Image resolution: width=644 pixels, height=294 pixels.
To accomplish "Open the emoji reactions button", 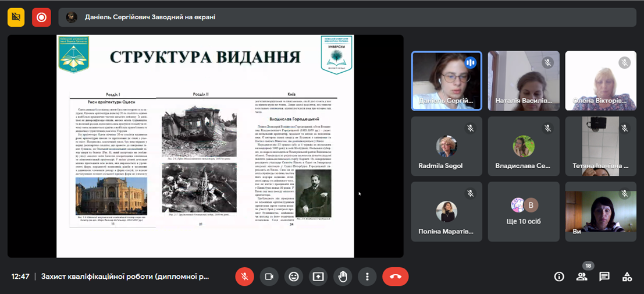I will (x=294, y=277).
